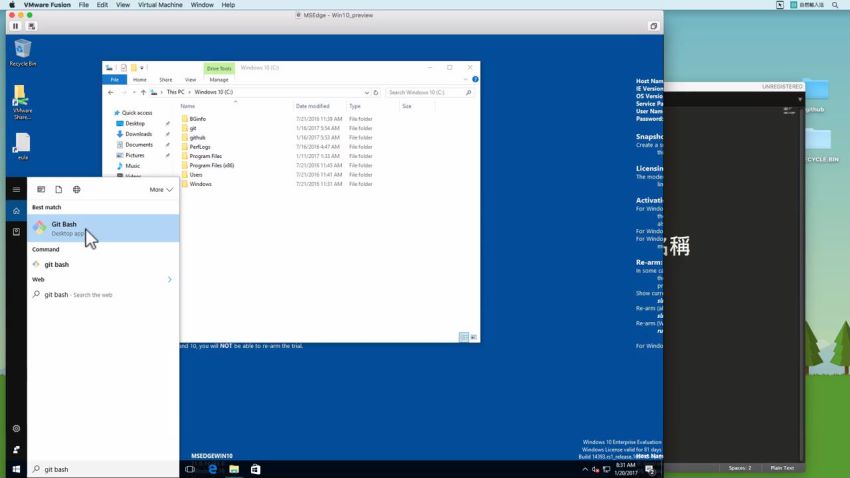The width and height of the screenshot is (850, 478).
Task: Switch Explorer to details view icon
Action: point(463,337)
